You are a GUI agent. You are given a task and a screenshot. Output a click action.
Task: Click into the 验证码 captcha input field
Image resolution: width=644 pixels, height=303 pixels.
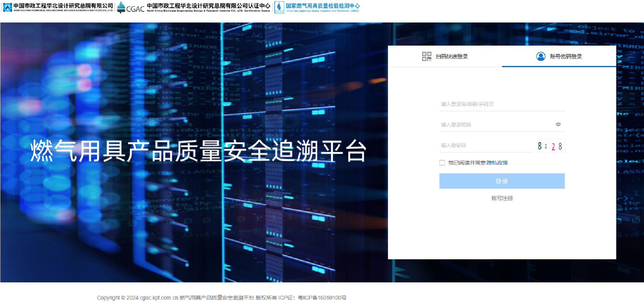486,145
